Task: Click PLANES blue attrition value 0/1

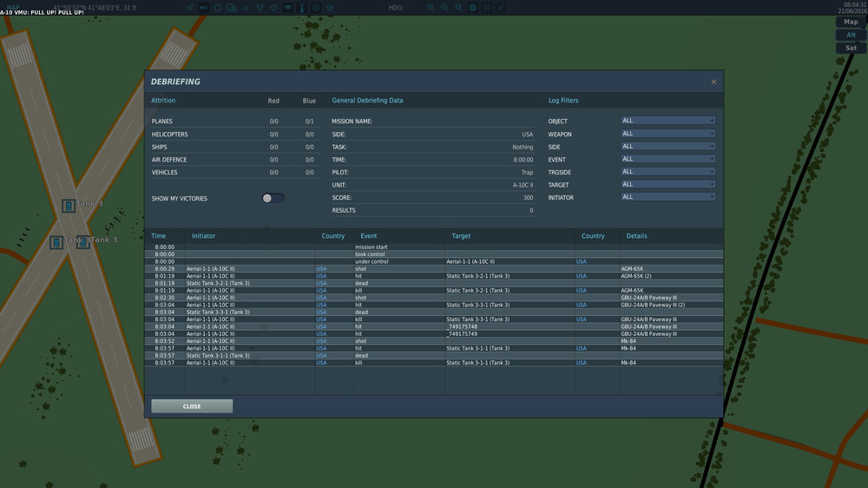Action: [x=310, y=122]
